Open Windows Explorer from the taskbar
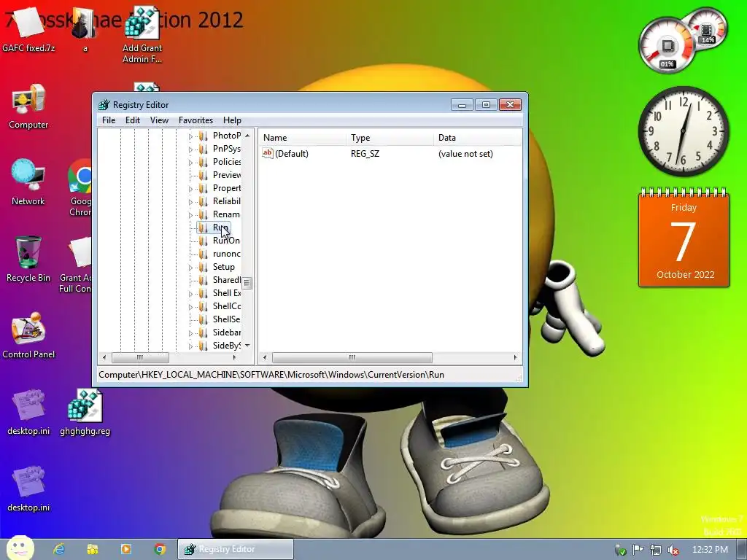The width and height of the screenshot is (747, 560). point(93,549)
